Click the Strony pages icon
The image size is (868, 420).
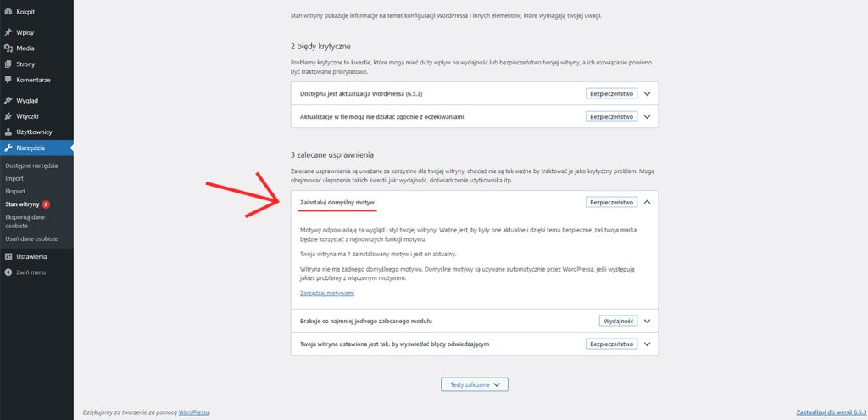click(8, 64)
